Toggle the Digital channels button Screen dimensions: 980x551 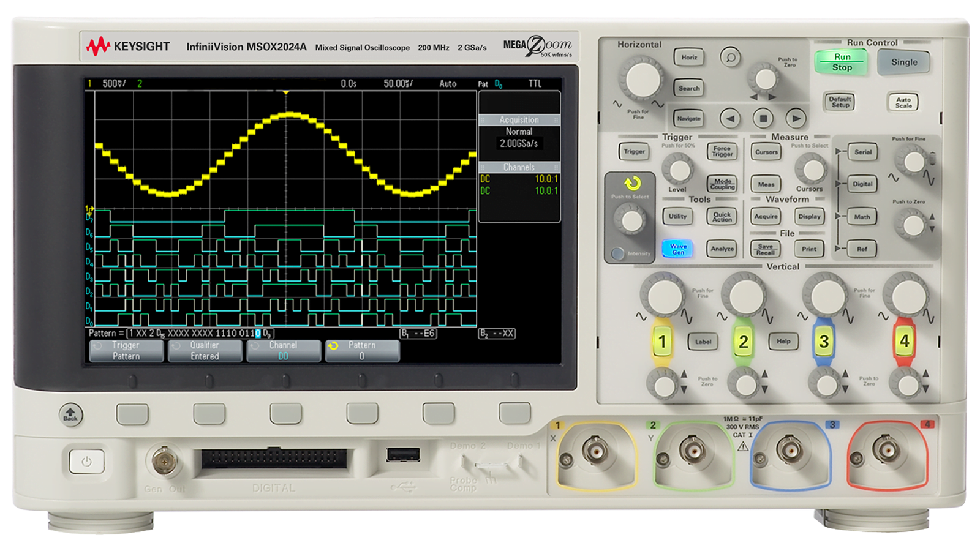pos(862,184)
